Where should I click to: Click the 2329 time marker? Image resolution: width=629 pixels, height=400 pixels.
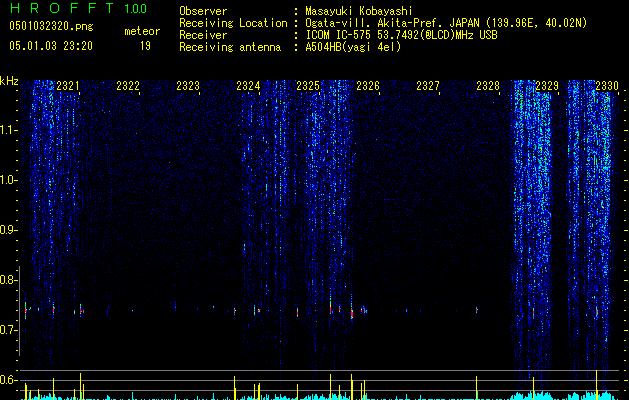pos(547,85)
